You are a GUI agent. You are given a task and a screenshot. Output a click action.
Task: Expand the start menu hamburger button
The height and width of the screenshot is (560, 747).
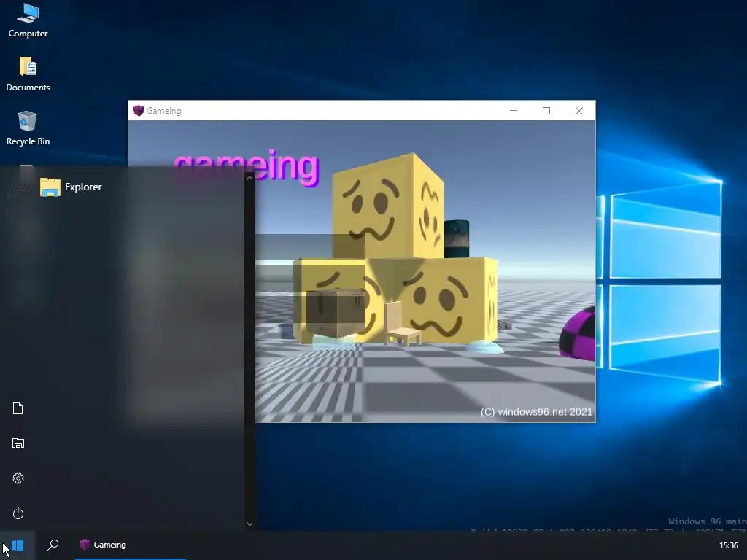(18, 187)
